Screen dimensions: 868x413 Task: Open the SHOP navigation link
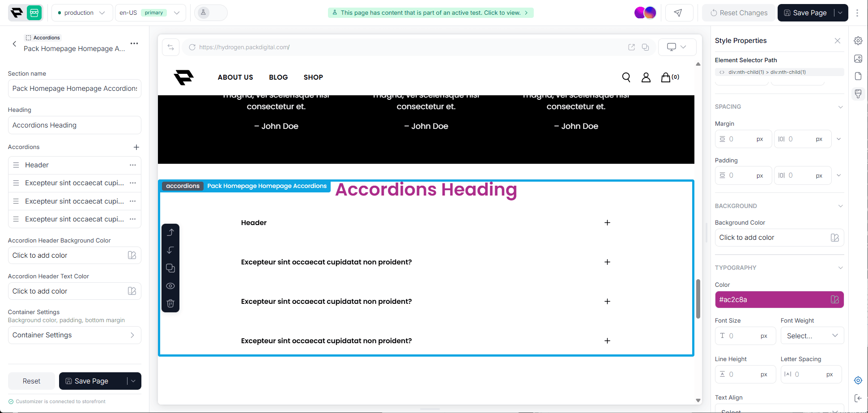pyautogui.click(x=313, y=77)
